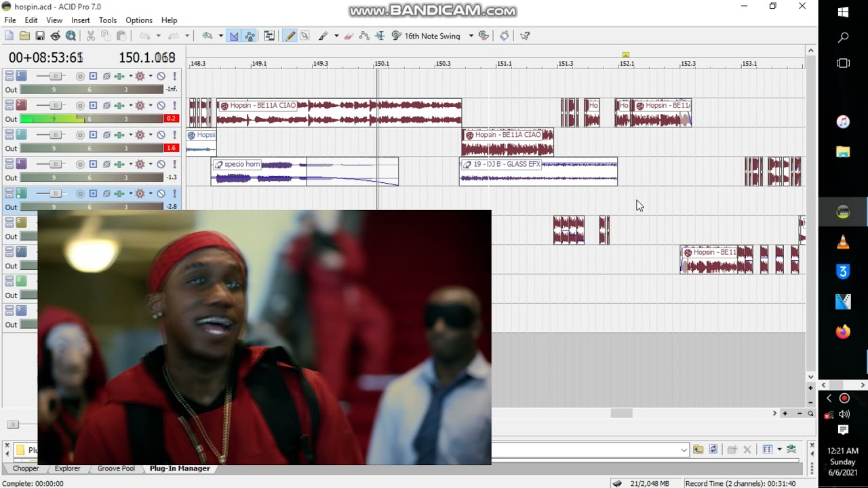Click the refresh icon in Plug-In Manager
This screenshot has width=868, height=488.
713,449
